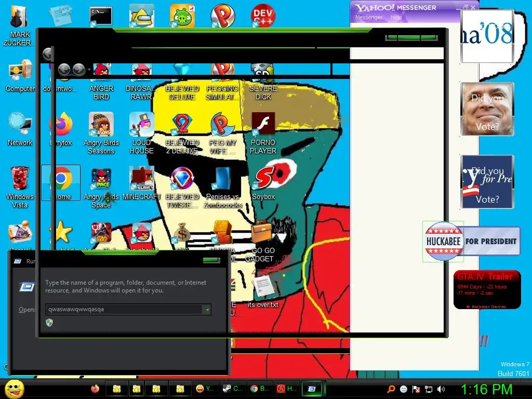Open the Windows Vista recycle bin icon
This screenshot has width=532, height=399.
tap(20, 187)
